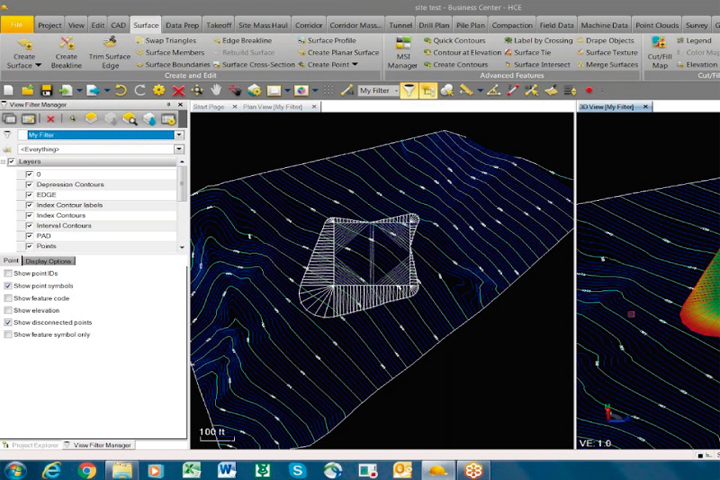Viewport: 720px width, 480px height.
Task: Open Microsoft Word from taskbar
Action: (x=227, y=470)
